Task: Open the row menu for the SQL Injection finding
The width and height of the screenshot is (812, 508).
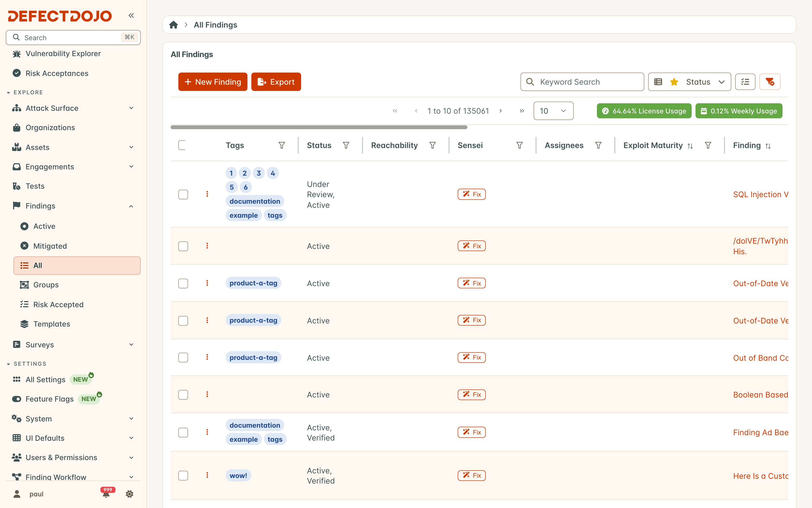Action: pos(207,194)
